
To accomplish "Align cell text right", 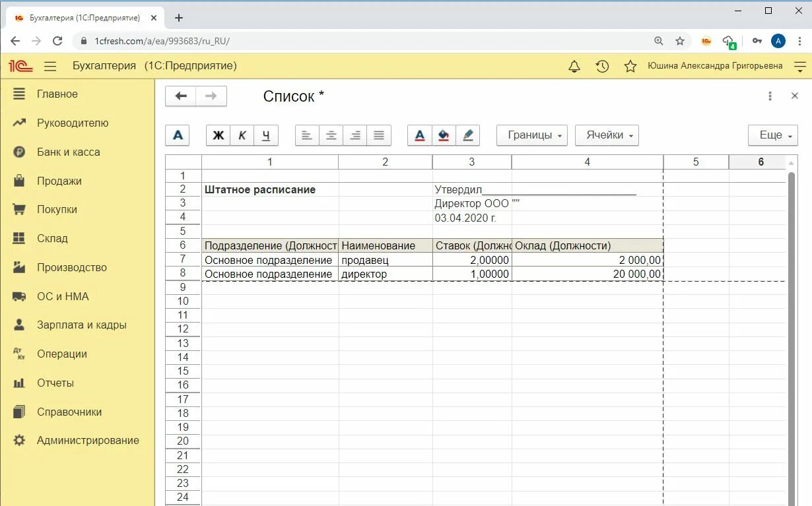I will pyautogui.click(x=355, y=135).
